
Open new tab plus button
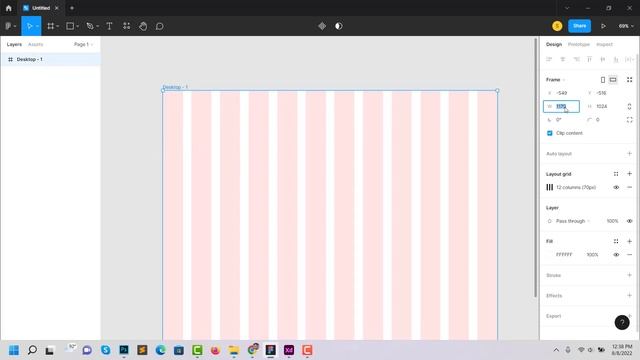[72, 8]
